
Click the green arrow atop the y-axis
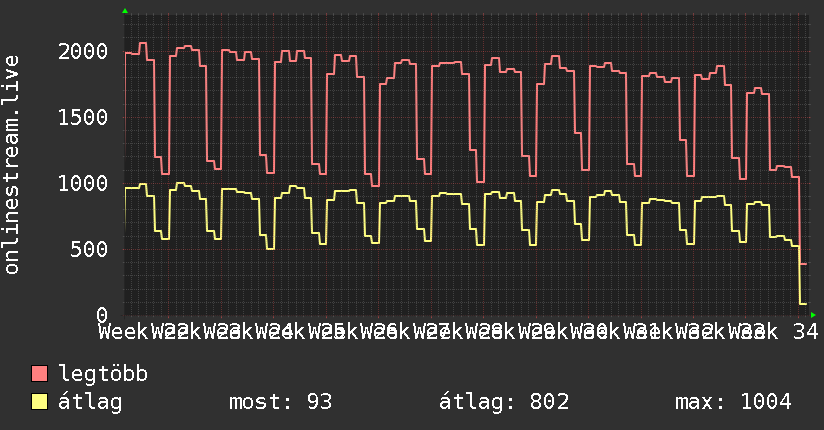pos(125,11)
